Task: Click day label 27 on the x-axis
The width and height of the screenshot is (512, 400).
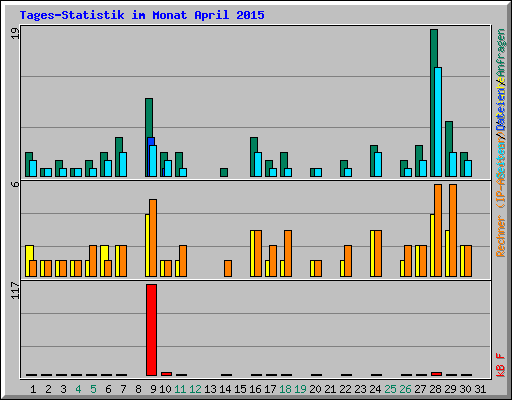Action: coord(420,389)
